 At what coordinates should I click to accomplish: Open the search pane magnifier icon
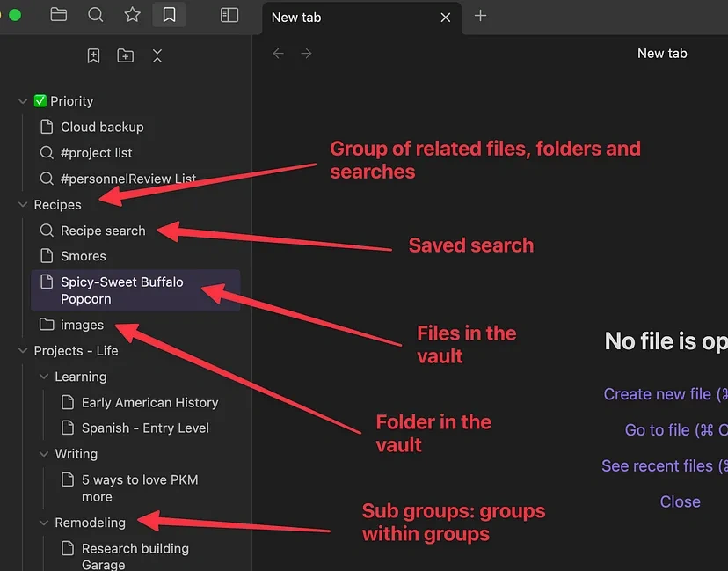pyautogui.click(x=96, y=15)
